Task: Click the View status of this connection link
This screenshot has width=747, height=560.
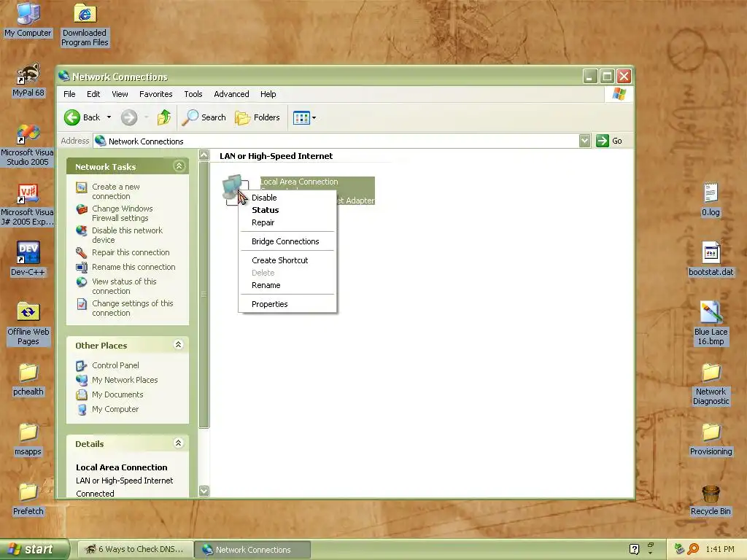Action: point(124,286)
